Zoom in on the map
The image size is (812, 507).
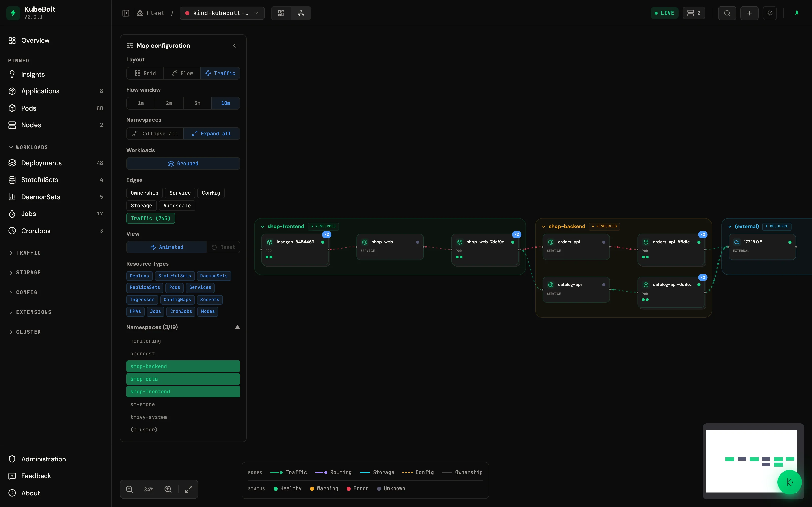pos(168,489)
